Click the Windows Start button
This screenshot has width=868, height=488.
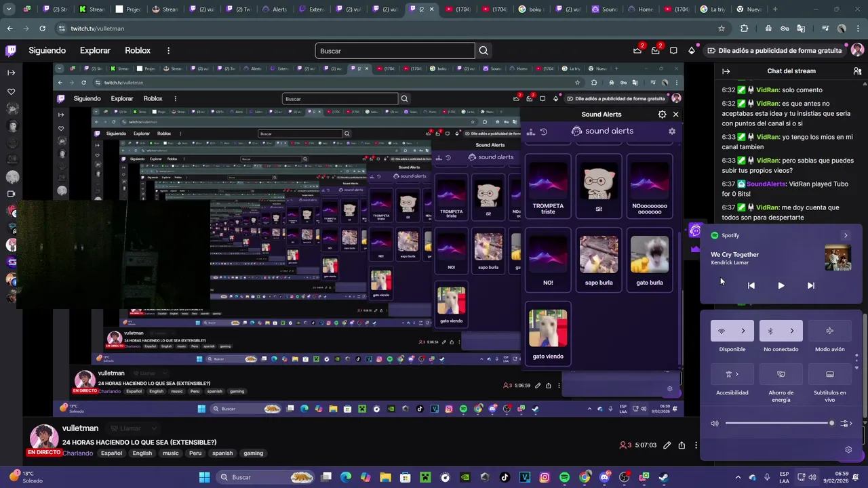pyautogui.click(x=204, y=477)
